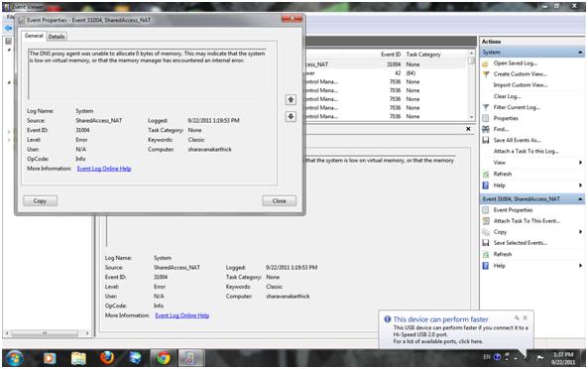This screenshot has height=369, width=588.
Task: Switch to the Details tab in Event Properties
Action: coord(57,37)
